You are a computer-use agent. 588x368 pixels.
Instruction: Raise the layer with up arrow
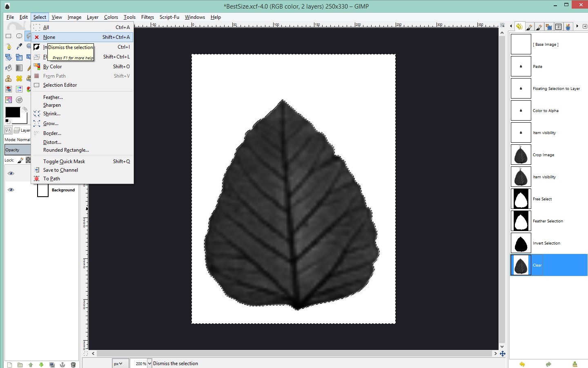[x=31, y=365]
